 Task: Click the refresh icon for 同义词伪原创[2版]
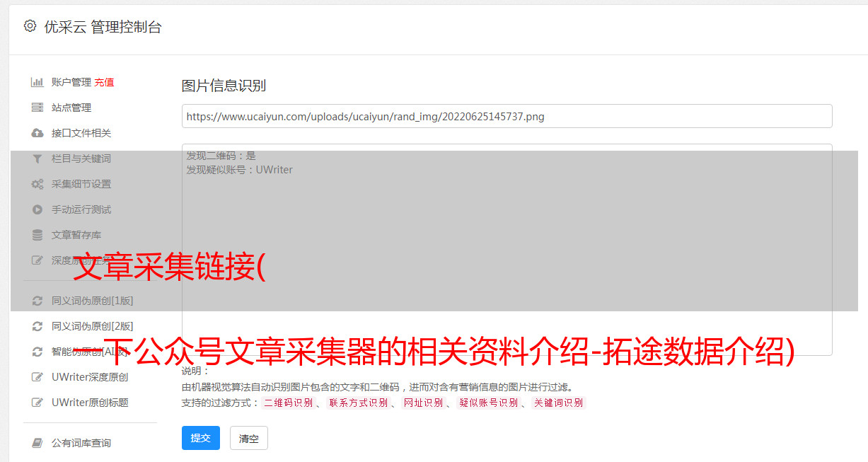click(37, 326)
